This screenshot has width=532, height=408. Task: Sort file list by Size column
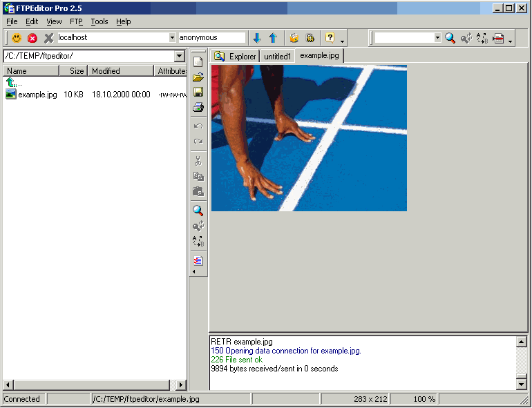click(74, 71)
